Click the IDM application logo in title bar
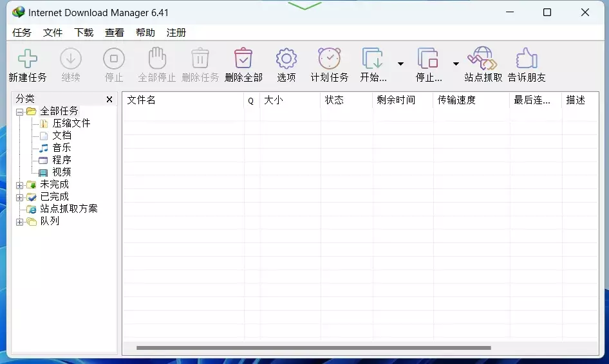 pyautogui.click(x=18, y=12)
